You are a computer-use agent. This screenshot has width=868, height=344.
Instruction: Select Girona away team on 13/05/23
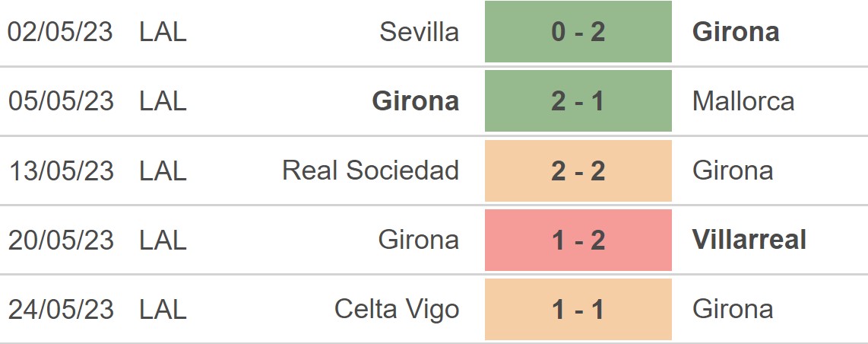pyautogui.click(x=733, y=170)
